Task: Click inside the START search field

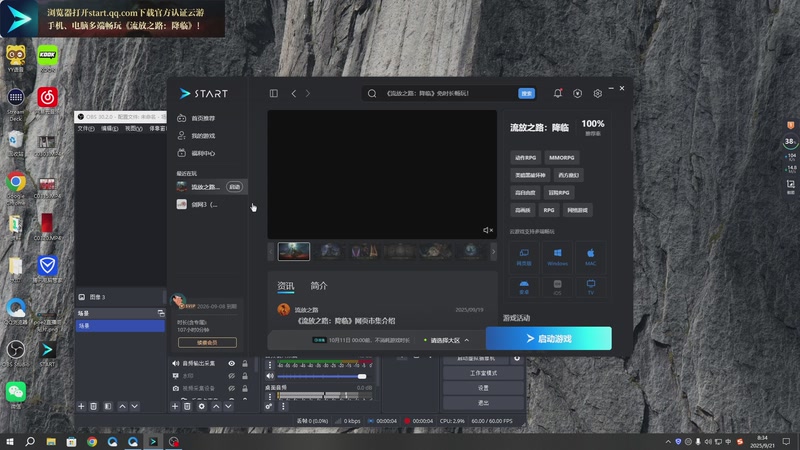Action: pyautogui.click(x=449, y=93)
